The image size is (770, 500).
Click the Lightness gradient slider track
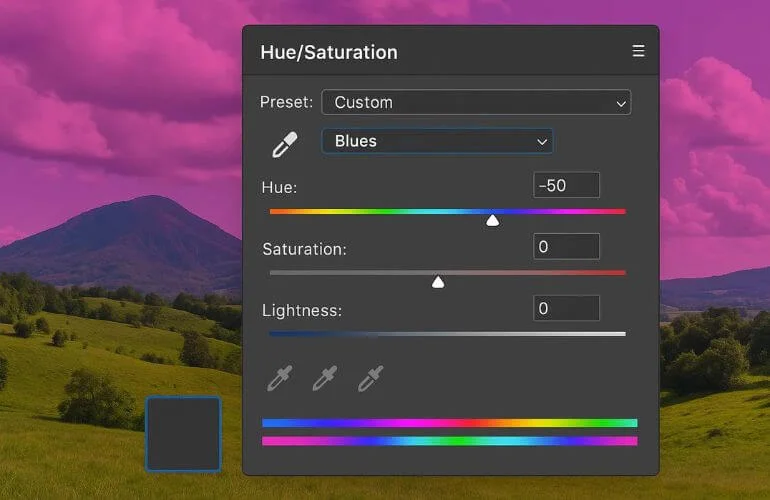[447, 334]
